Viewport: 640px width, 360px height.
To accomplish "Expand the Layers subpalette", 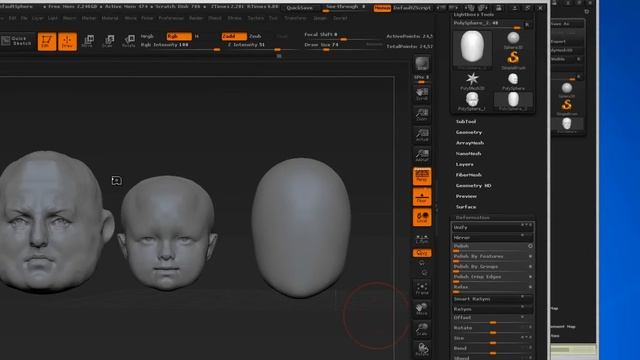I will coord(464,164).
